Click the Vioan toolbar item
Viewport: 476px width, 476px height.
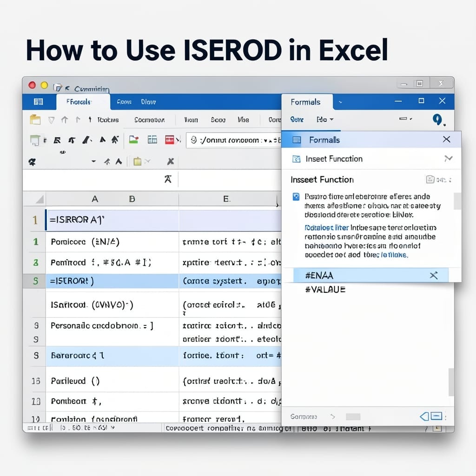click(191, 120)
